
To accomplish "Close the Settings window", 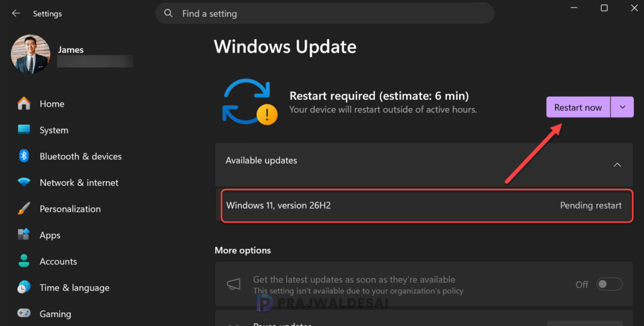I will (634, 8).
